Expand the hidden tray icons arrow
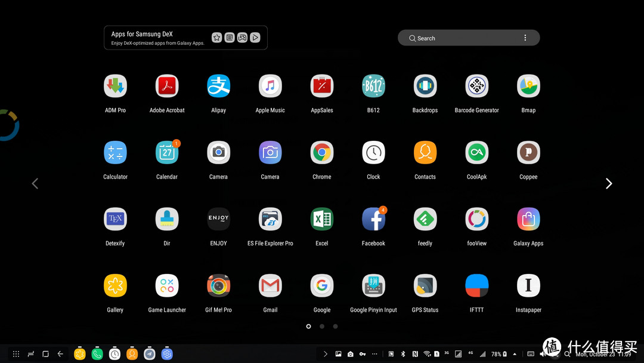Viewport: 644px width, 363px height. 514,353
